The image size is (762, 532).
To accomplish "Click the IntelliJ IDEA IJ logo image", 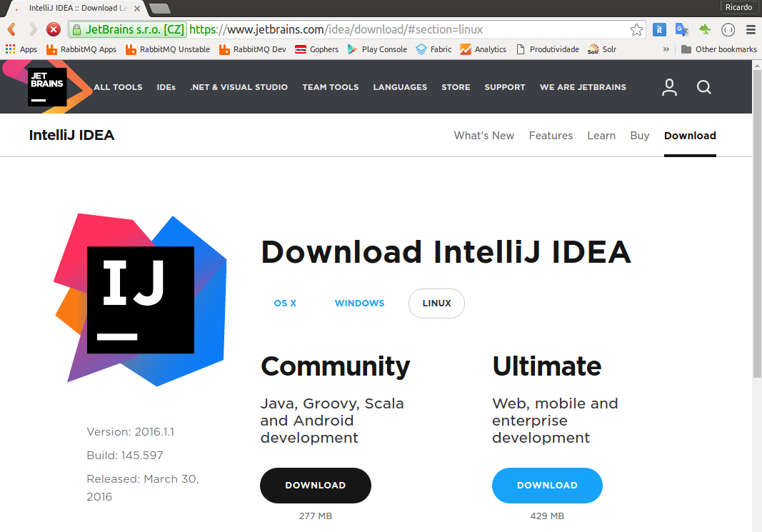I will pos(141,300).
